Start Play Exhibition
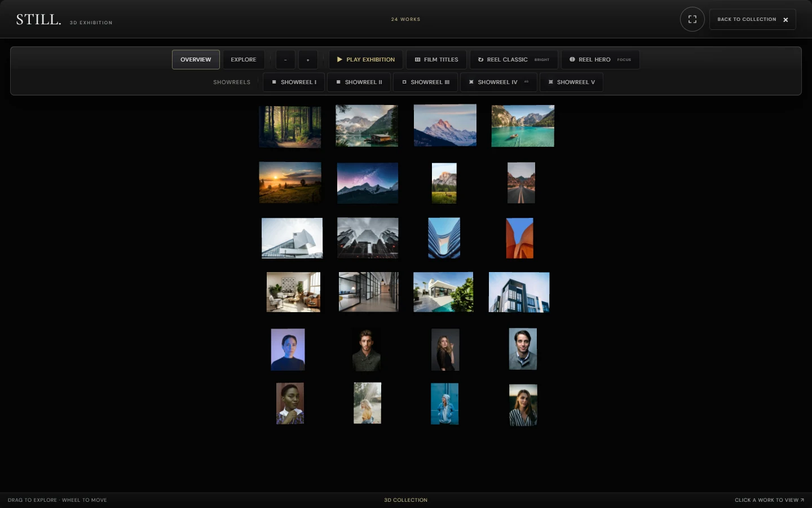 (x=366, y=59)
